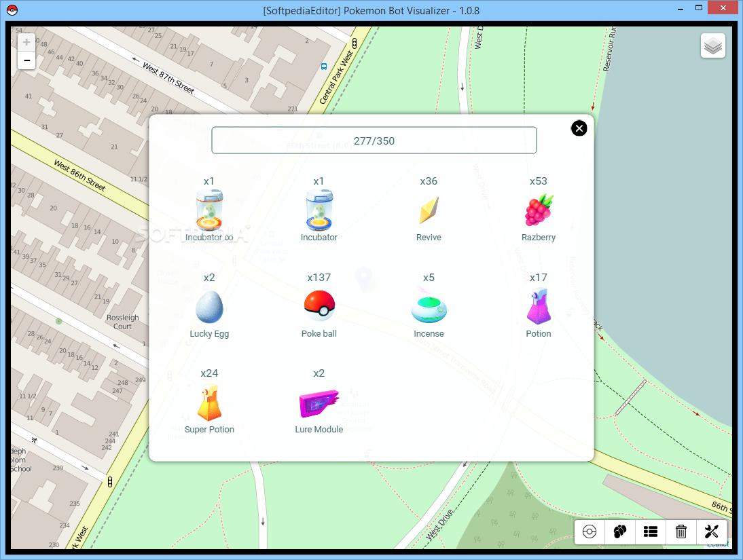Click the trash bin toolbar icon

coord(681,531)
